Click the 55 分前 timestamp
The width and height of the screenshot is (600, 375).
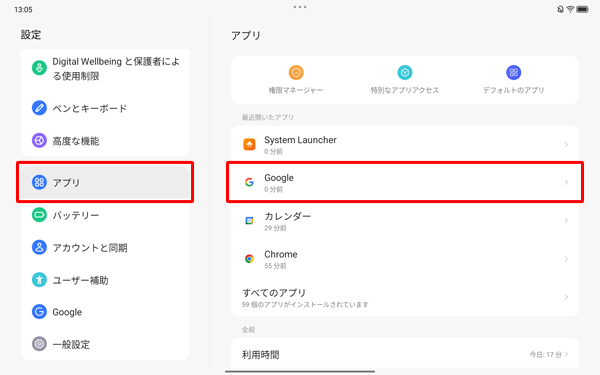[275, 266]
